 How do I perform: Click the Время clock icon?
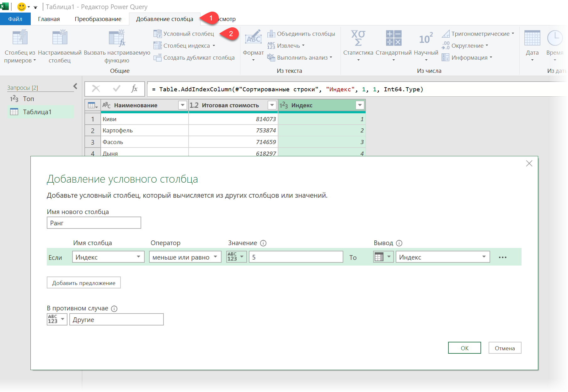pyautogui.click(x=555, y=38)
